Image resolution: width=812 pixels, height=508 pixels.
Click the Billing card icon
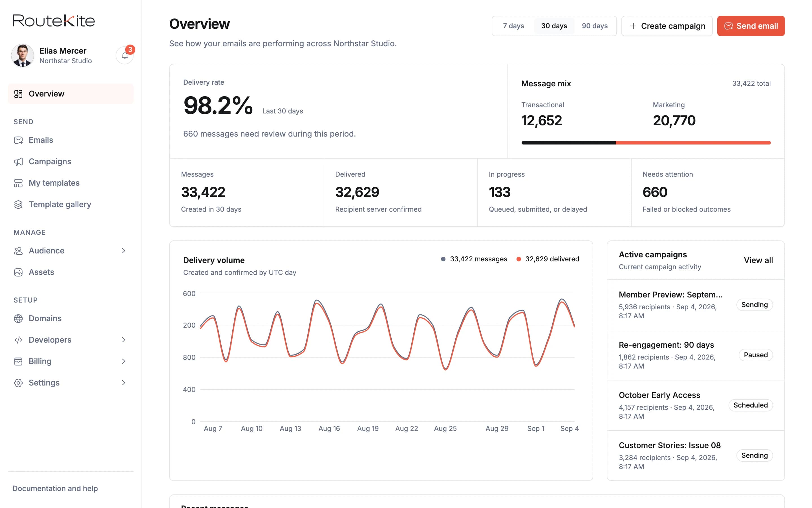coord(18,361)
